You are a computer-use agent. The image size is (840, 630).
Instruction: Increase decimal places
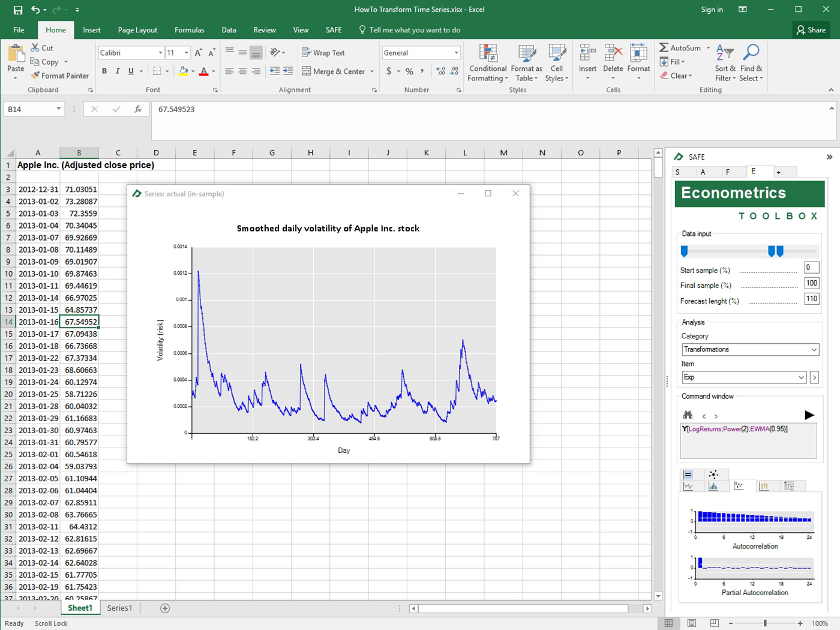coord(441,71)
